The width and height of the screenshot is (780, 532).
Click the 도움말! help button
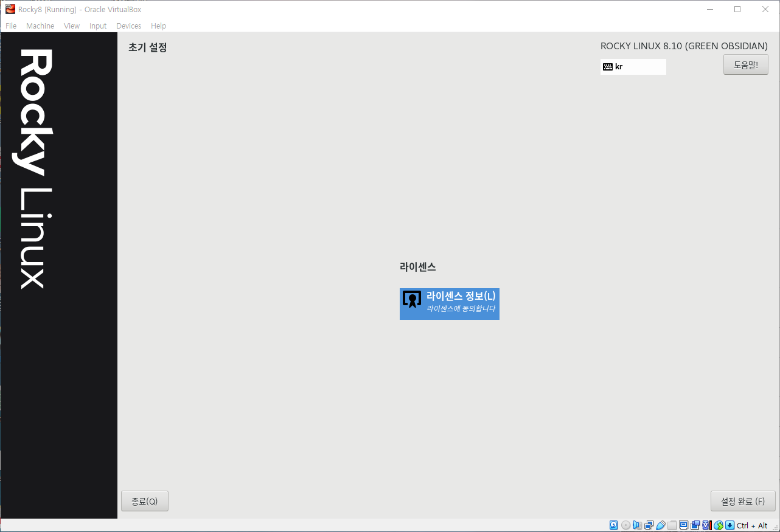746,64
